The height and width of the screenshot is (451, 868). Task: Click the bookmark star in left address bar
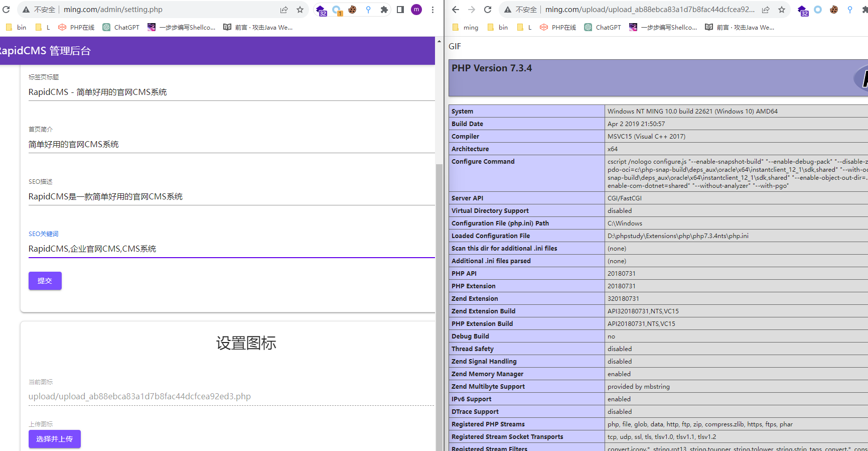point(300,10)
